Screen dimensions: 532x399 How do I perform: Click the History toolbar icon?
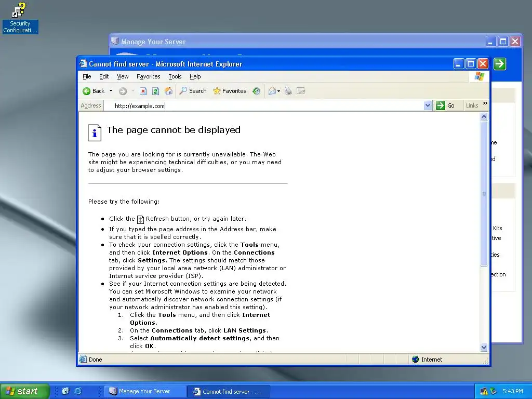[x=257, y=91]
